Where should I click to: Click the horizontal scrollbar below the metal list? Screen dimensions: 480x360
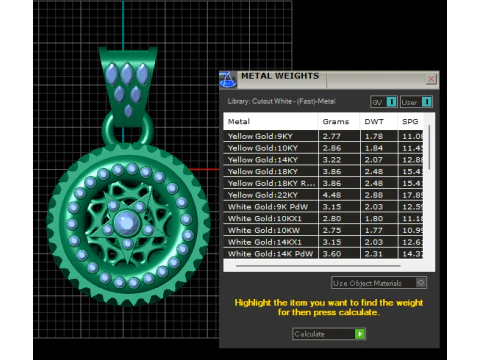pos(318,266)
